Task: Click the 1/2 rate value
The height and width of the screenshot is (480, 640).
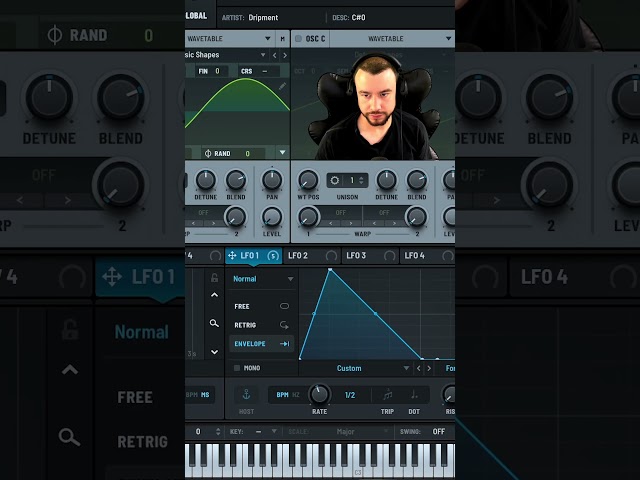Action: pyautogui.click(x=350, y=395)
